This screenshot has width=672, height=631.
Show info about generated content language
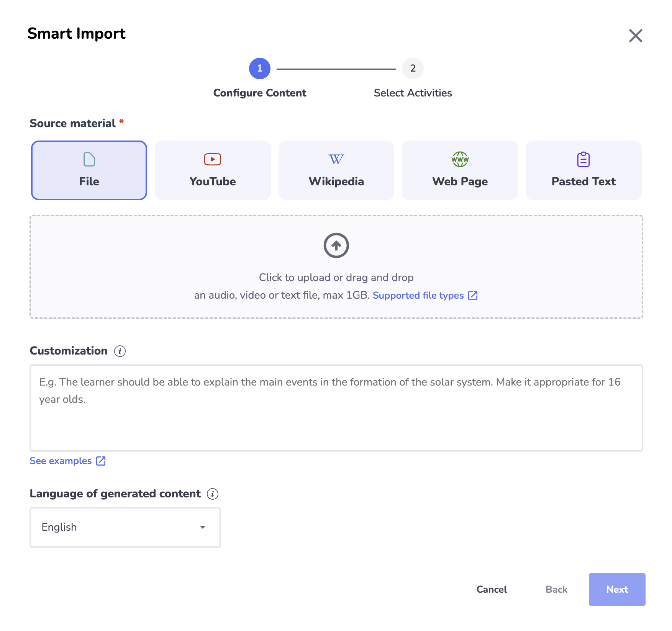click(213, 494)
